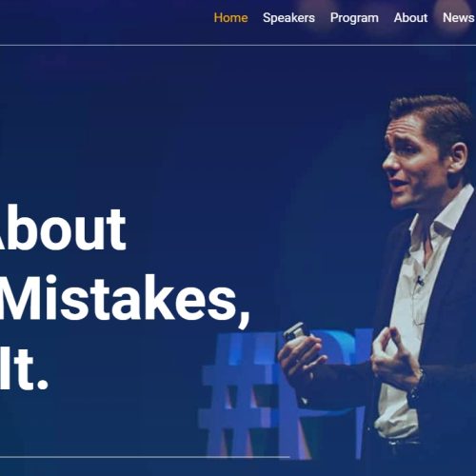Click the headline word "Mistakes,"
Screen dimensions: 476x476
coord(125,298)
